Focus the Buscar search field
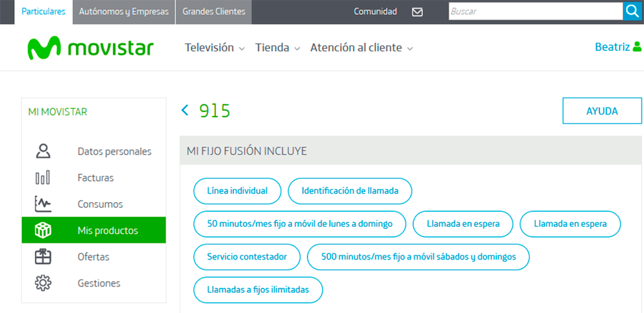Viewport: 644px width, 313px height. 536,11
